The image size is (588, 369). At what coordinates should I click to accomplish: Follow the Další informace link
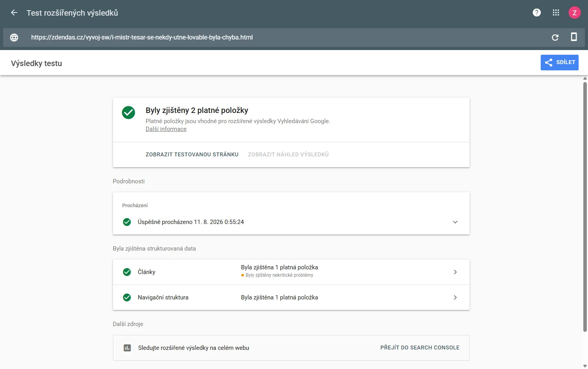[x=166, y=129]
